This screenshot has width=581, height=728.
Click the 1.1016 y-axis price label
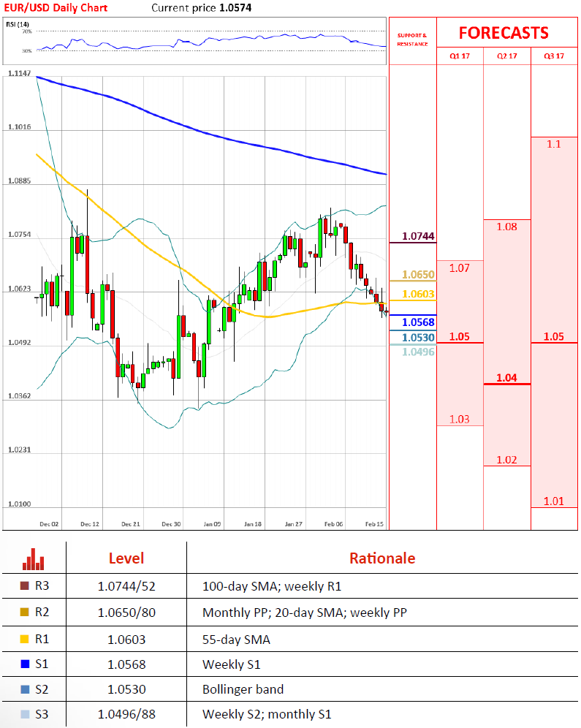coord(20,126)
